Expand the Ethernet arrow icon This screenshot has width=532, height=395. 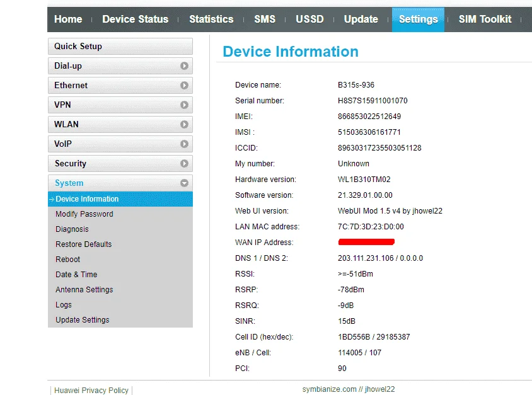point(184,86)
